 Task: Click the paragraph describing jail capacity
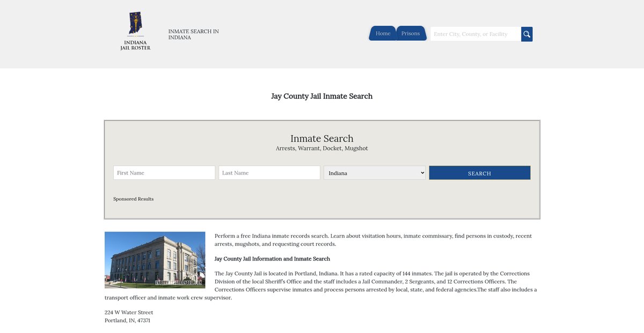365,281
